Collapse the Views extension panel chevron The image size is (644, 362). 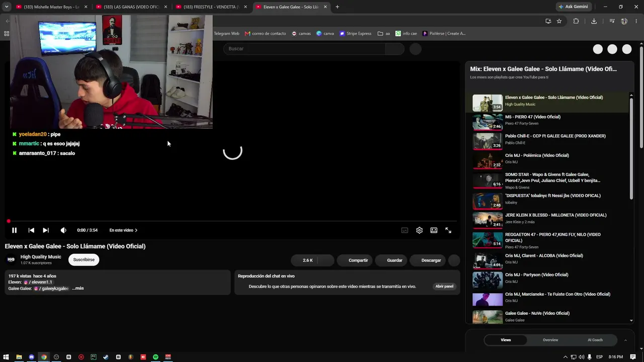tap(625, 340)
